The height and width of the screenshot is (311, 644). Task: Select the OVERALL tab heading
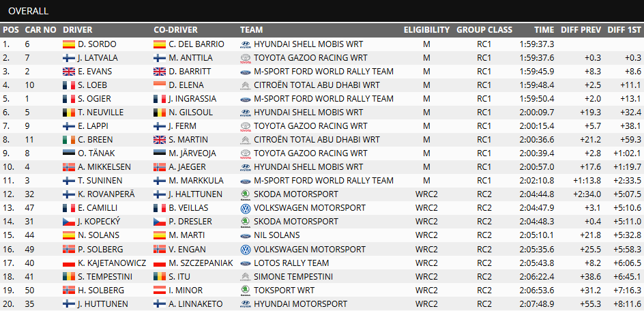29,11
